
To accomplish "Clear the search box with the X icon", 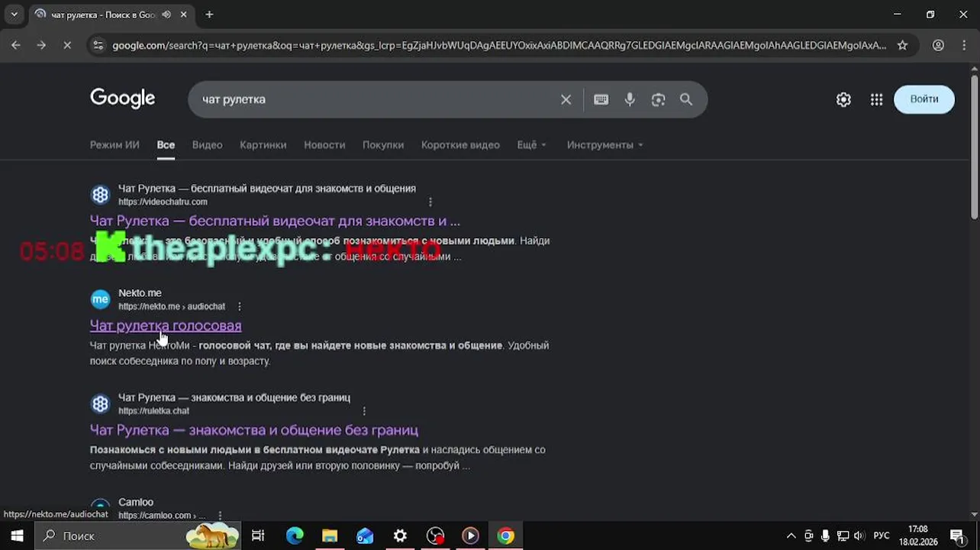I will coord(566,99).
